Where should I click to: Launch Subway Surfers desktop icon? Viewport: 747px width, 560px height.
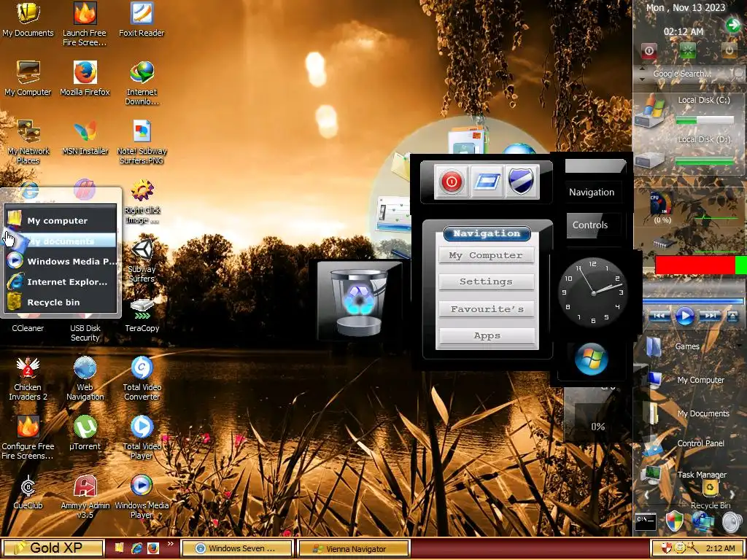pos(142,261)
